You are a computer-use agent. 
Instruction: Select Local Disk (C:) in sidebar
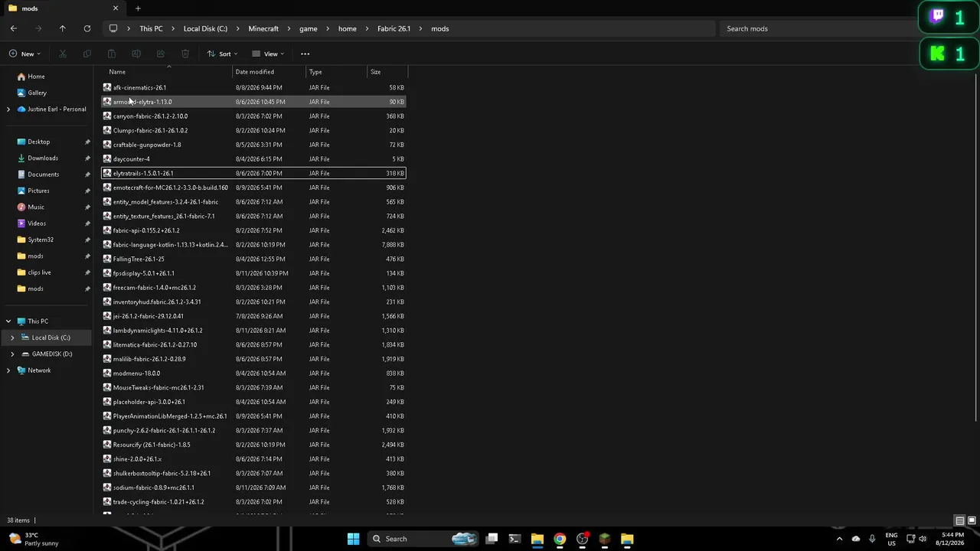click(x=51, y=337)
